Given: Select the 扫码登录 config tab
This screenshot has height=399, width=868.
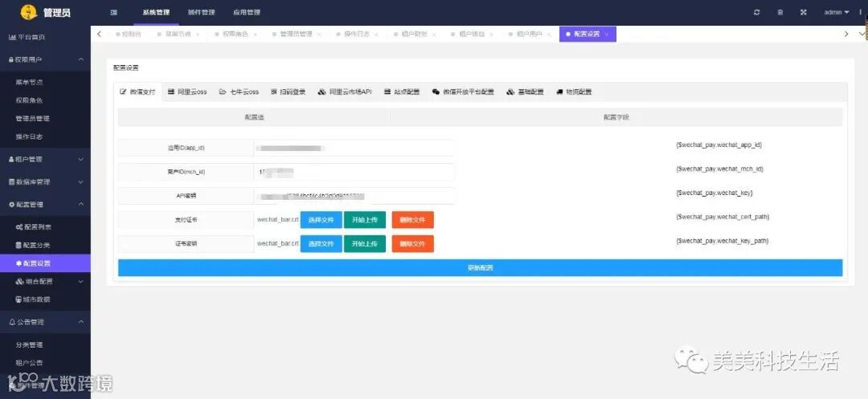Looking at the screenshot, I should point(289,92).
